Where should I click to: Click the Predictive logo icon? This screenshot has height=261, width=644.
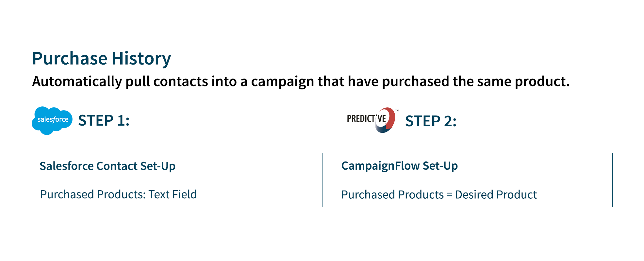[x=372, y=120]
